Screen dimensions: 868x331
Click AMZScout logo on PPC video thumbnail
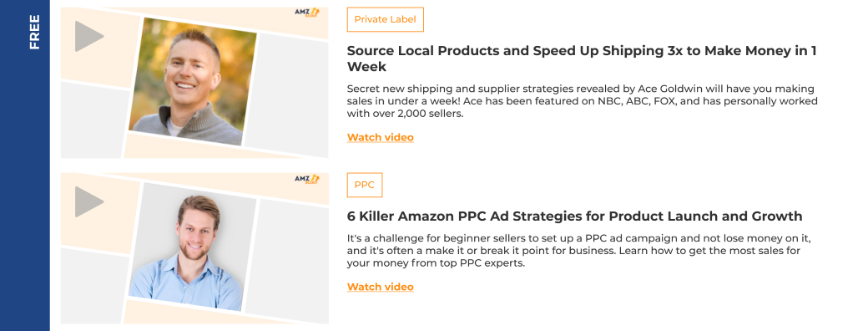(x=306, y=179)
